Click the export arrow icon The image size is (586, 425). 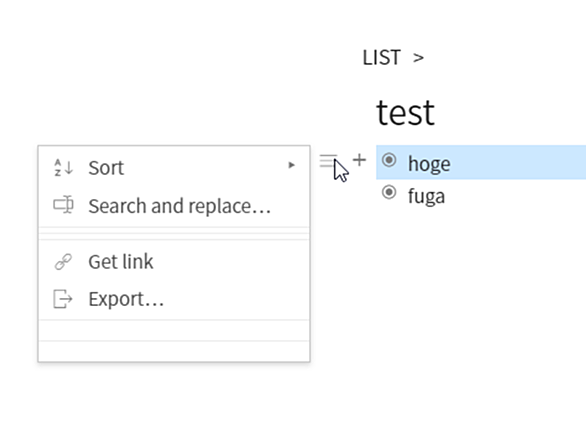pos(63,299)
